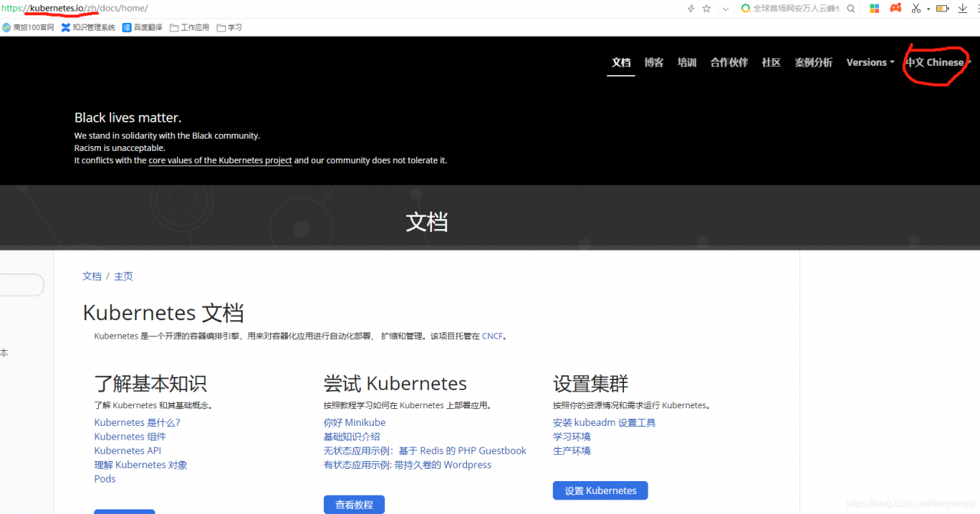This screenshot has height=514, width=980.
Task: Open the downloads arrow icon
Action: point(962,8)
